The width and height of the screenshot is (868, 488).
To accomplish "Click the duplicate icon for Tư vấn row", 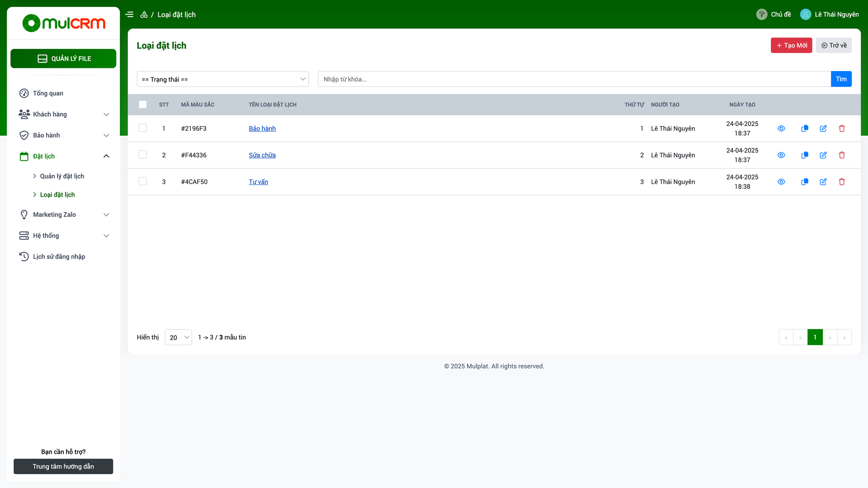I will [x=805, y=182].
